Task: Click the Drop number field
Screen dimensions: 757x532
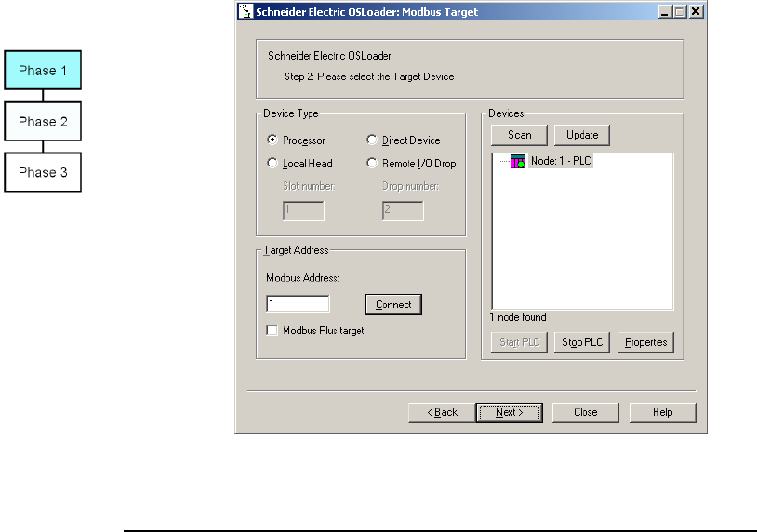Action: tap(403, 211)
